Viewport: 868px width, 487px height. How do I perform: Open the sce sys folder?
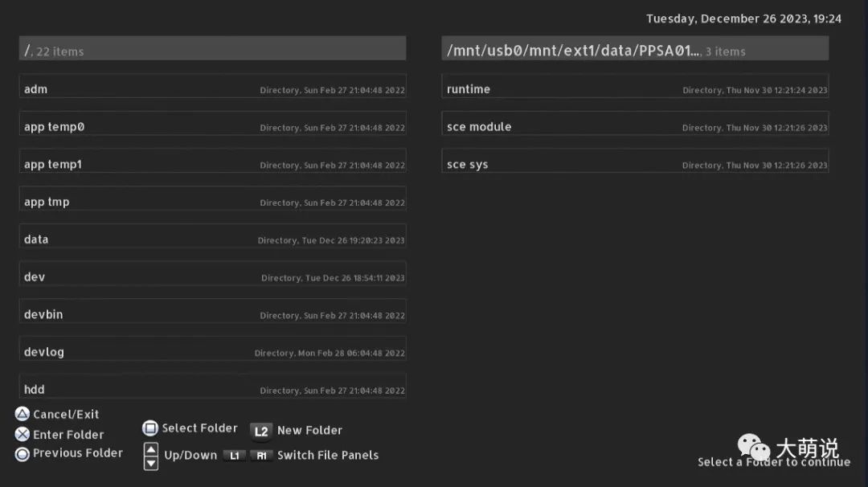pyautogui.click(x=635, y=164)
